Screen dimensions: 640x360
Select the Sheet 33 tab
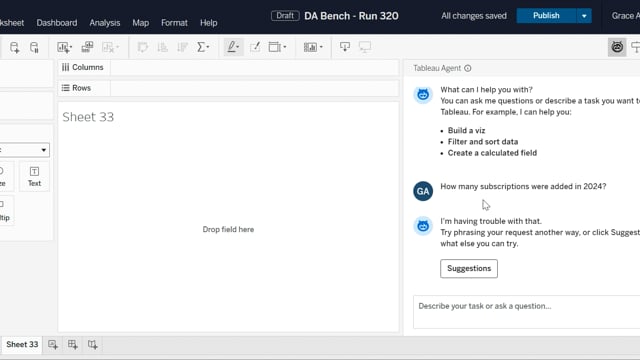click(22, 344)
